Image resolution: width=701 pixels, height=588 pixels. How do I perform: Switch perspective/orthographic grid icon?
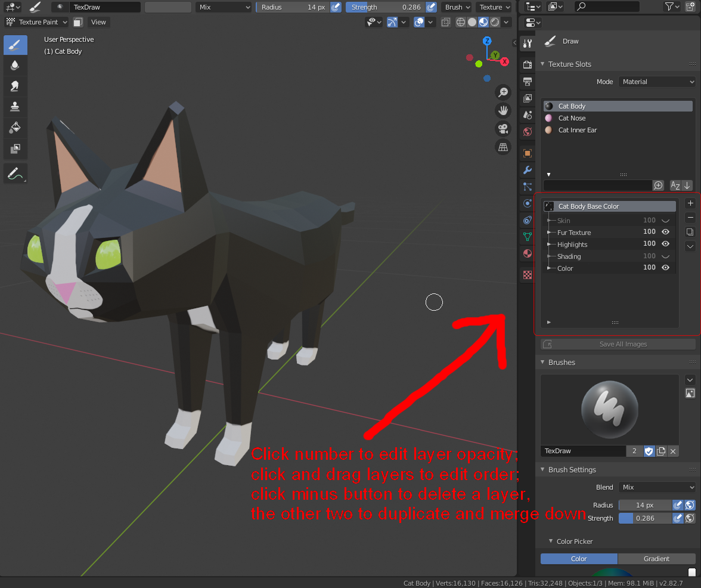point(503,147)
